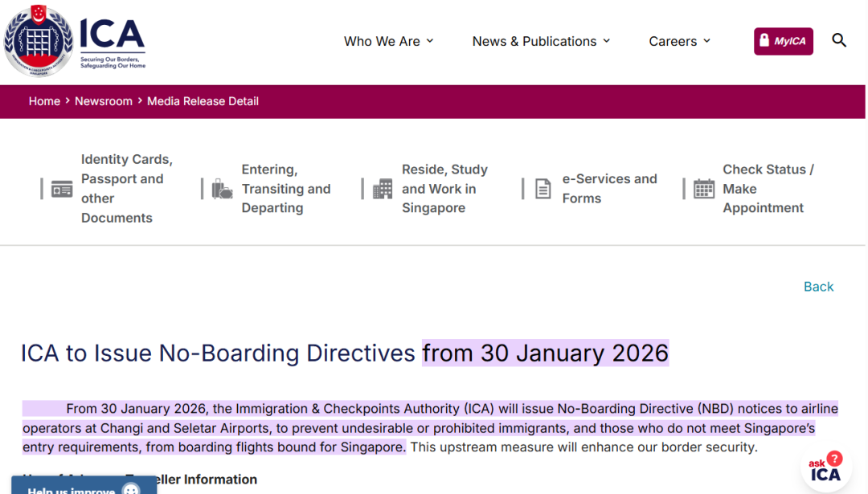The height and width of the screenshot is (494, 868).
Task: Click the No-Boarding Directives article headline
Action: [x=345, y=353]
